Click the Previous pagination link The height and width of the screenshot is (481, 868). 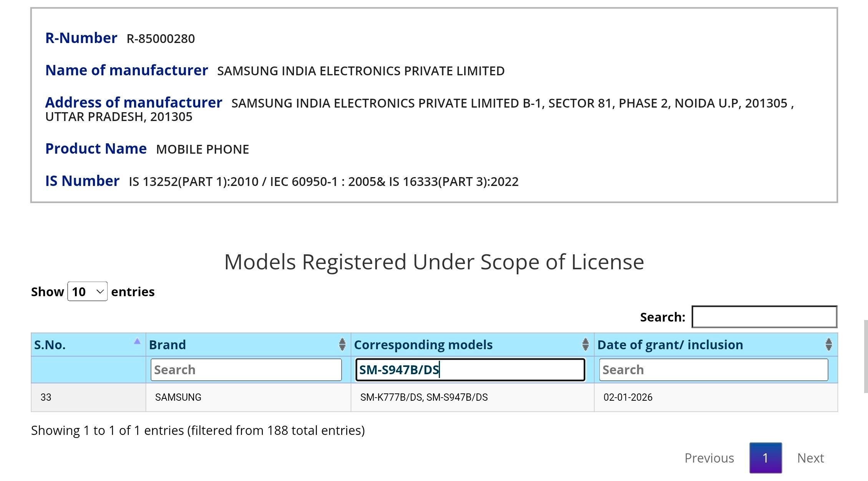(x=709, y=458)
